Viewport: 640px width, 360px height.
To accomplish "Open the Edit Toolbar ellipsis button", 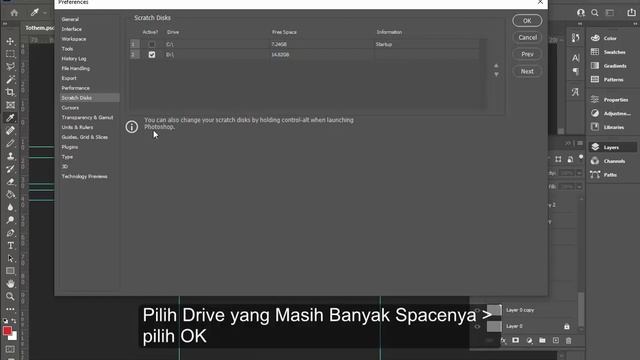I will (x=10, y=309).
